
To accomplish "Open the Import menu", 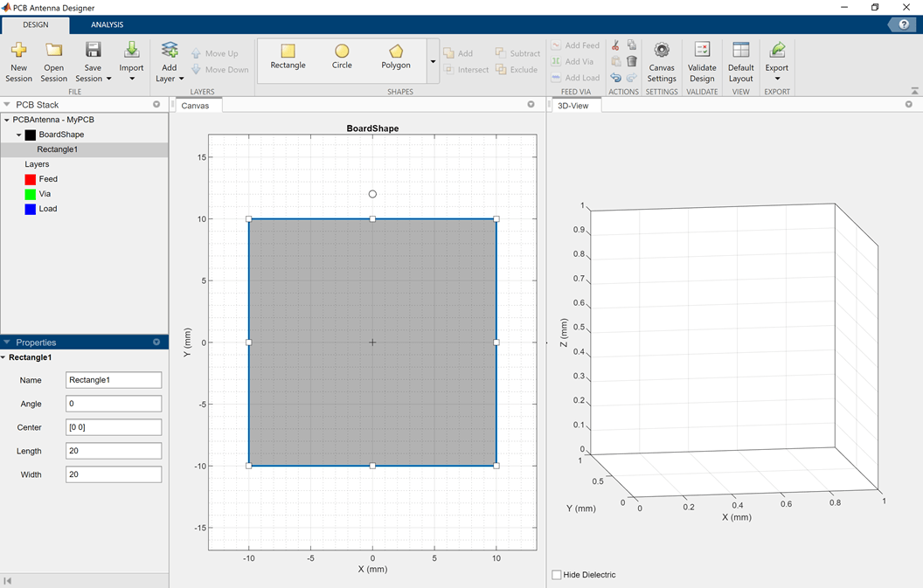I will (131, 62).
